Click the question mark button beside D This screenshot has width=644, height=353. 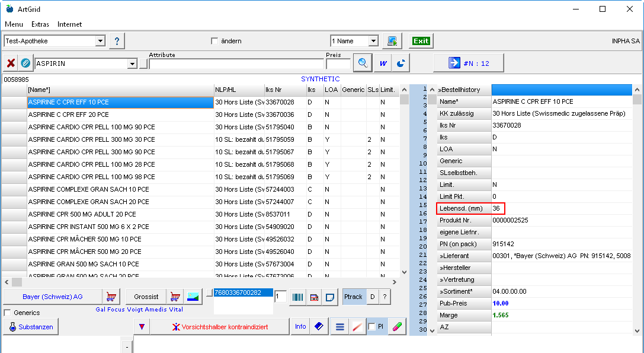[385, 297]
